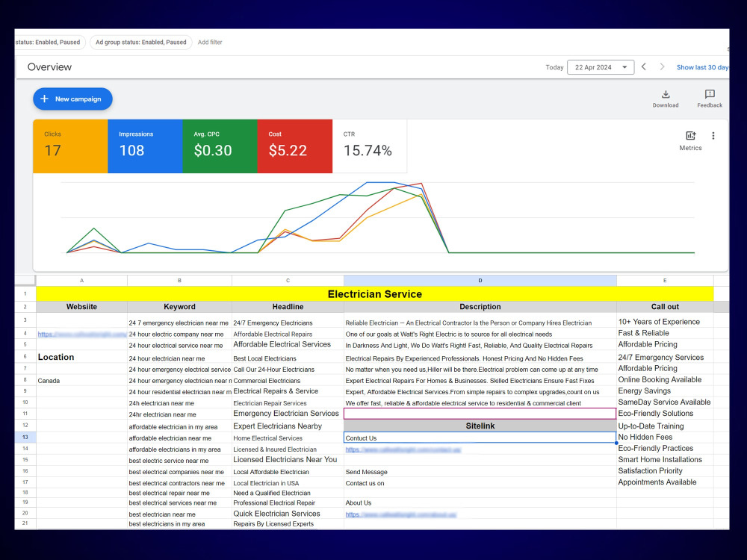Viewport: 747px width, 560px height.
Task: Select the green Avg. CPC card
Action: tap(220, 146)
